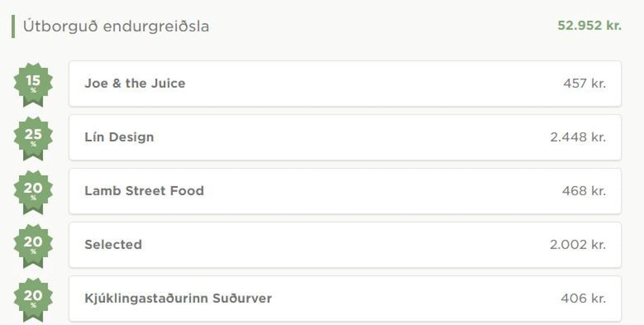This screenshot has height=325, width=644.
Task: Click the Útborguð endurgreiðsla heading
Action: coord(116,26)
